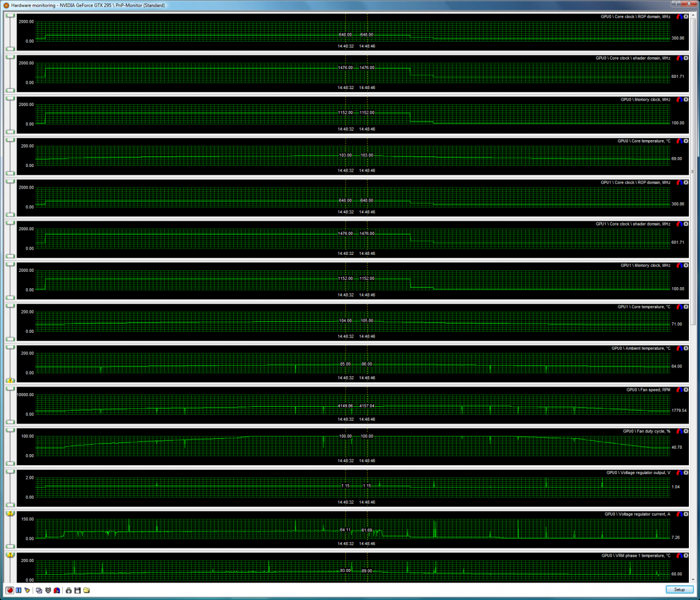Viewport: 700px width, 600px height.
Task: Click warning icon beside Voltage regulator current graph
Action: pyautogui.click(x=10, y=513)
